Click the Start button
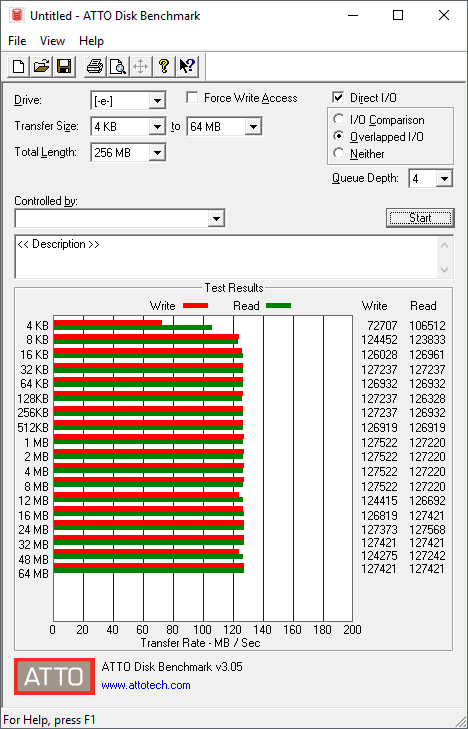The image size is (468, 729). pyautogui.click(x=420, y=218)
